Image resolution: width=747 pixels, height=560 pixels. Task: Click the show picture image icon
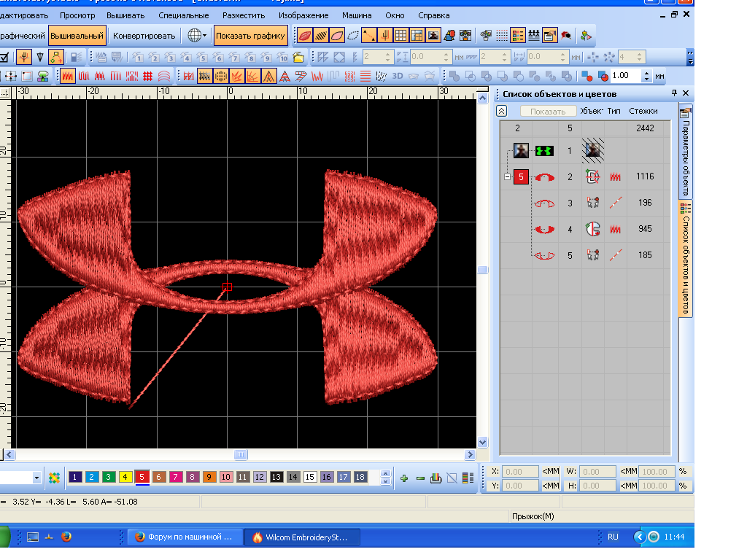click(433, 35)
